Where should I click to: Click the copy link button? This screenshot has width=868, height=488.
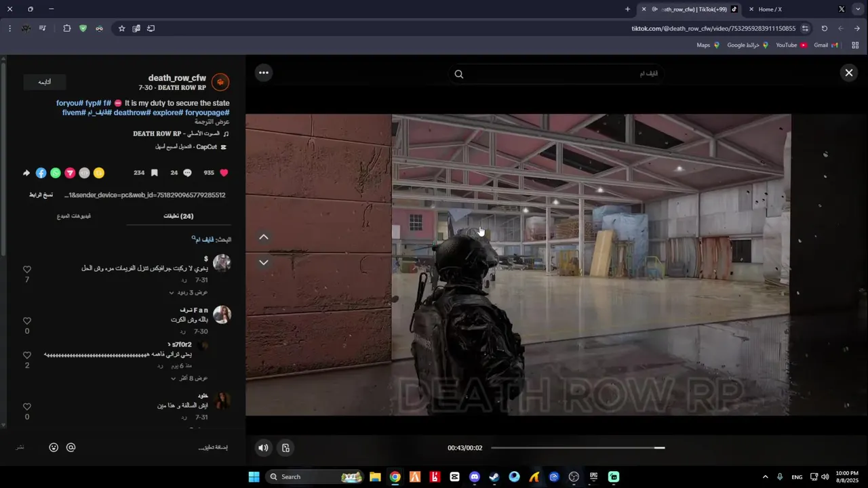point(41,195)
